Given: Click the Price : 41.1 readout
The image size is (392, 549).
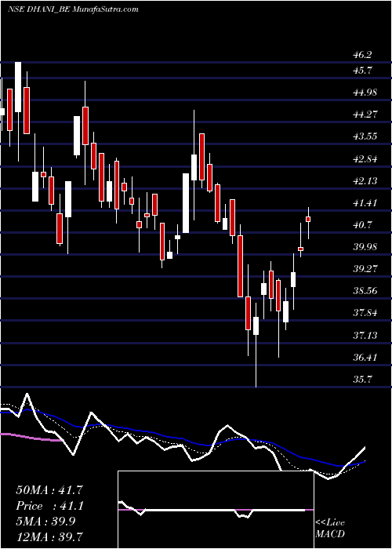Looking at the screenshot, I should pyautogui.click(x=49, y=506).
